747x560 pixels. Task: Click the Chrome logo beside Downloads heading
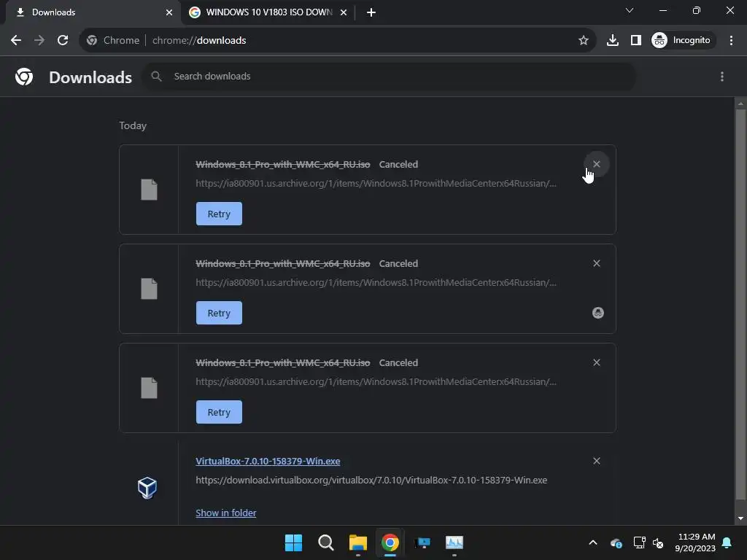tap(24, 77)
